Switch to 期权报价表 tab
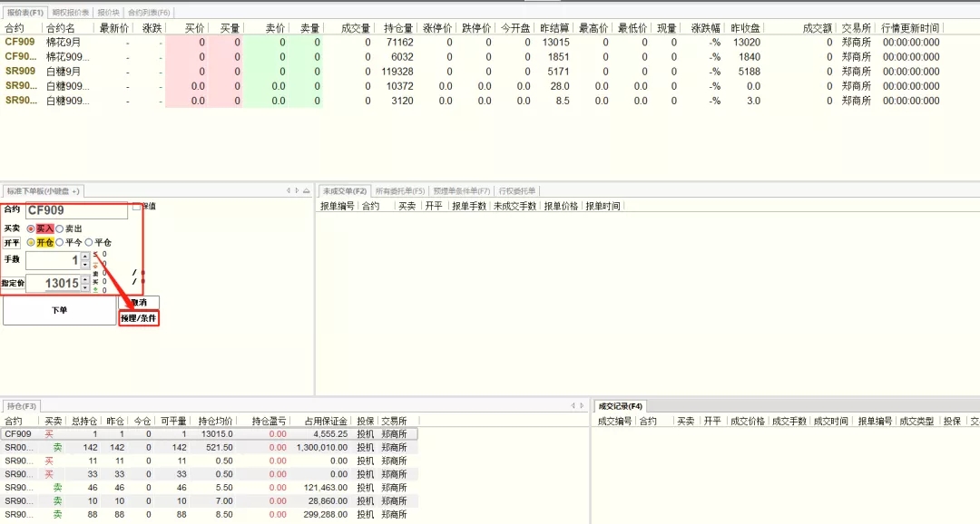 click(71, 13)
